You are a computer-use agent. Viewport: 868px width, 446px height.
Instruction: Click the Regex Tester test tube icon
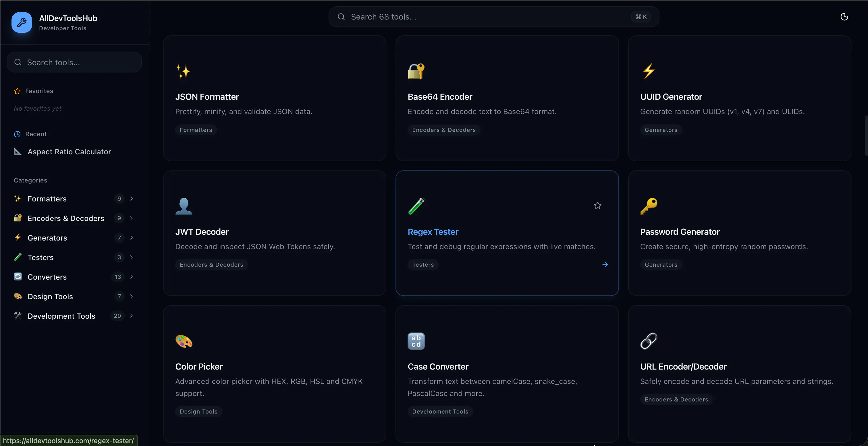pyautogui.click(x=416, y=206)
